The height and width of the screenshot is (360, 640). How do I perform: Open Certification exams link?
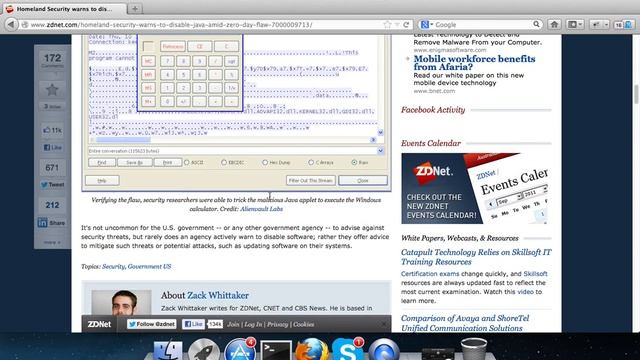coord(430,274)
